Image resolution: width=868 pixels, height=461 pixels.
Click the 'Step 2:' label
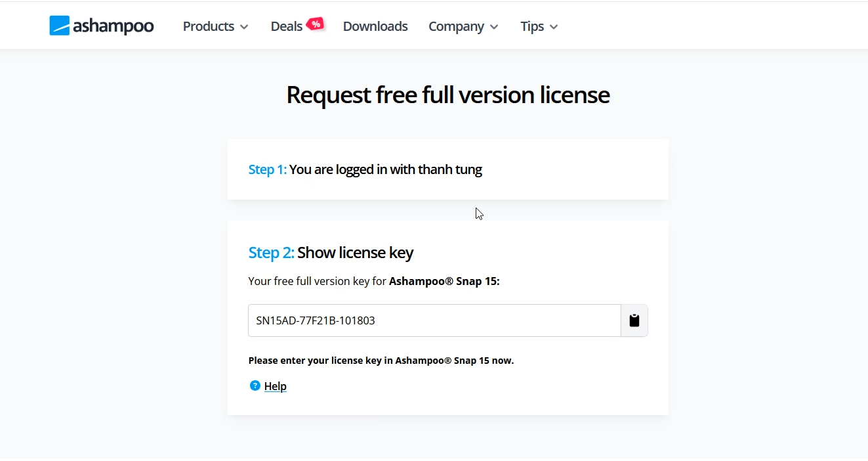tap(271, 253)
